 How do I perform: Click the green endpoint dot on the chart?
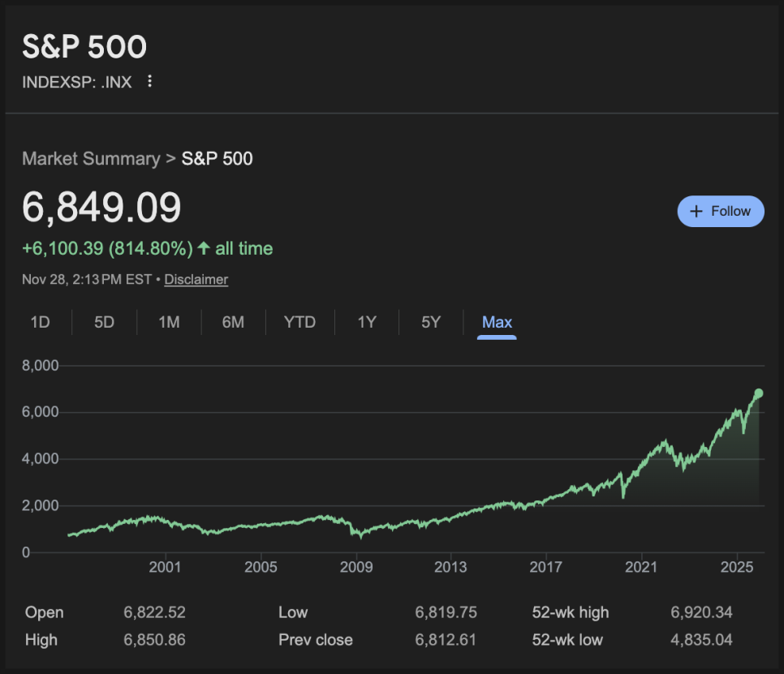pyautogui.click(x=759, y=393)
